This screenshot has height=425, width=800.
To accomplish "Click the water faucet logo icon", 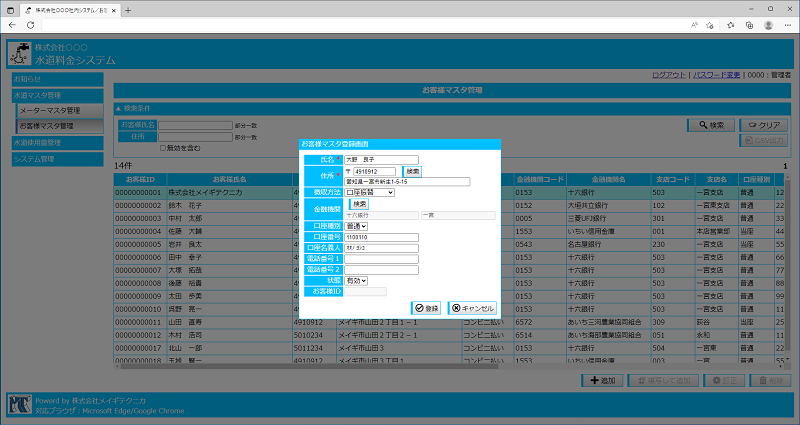I will point(19,53).
